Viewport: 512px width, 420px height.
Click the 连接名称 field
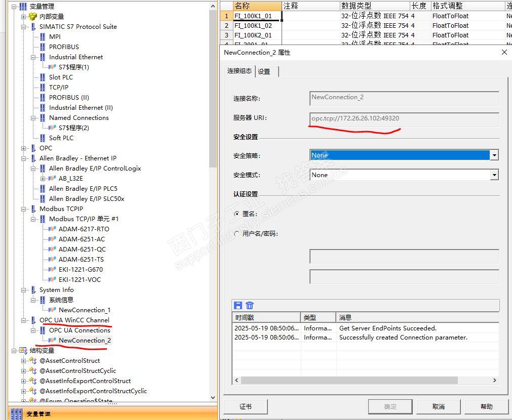click(x=404, y=98)
